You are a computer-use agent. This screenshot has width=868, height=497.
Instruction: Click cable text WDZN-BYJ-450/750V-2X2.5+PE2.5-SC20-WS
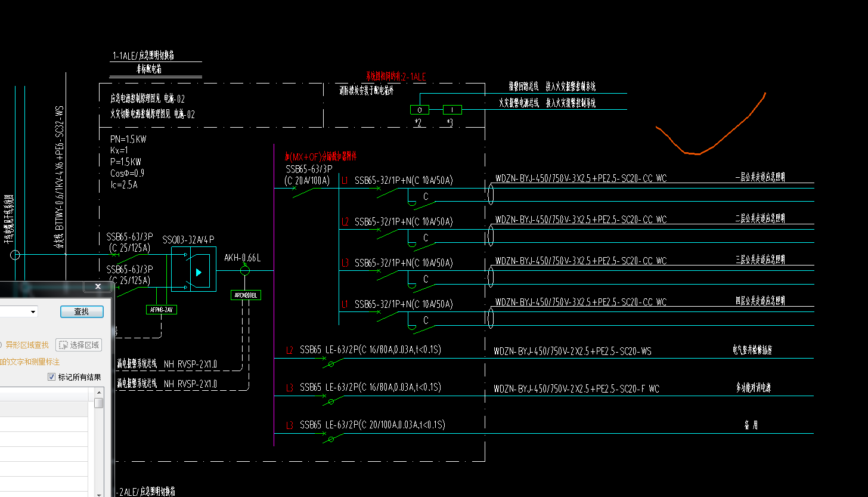pos(572,351)
